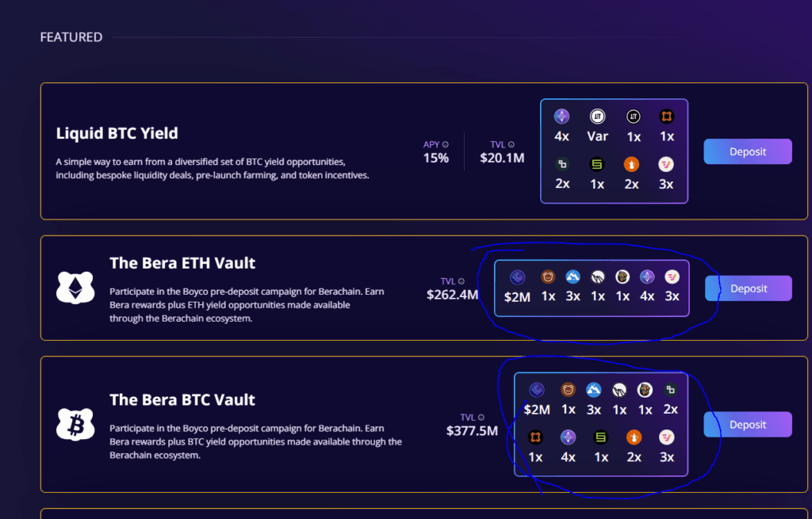Click TVL info icon above $262.4M
The height and width of the screenshot is (519, 812).
click(462, 281)
